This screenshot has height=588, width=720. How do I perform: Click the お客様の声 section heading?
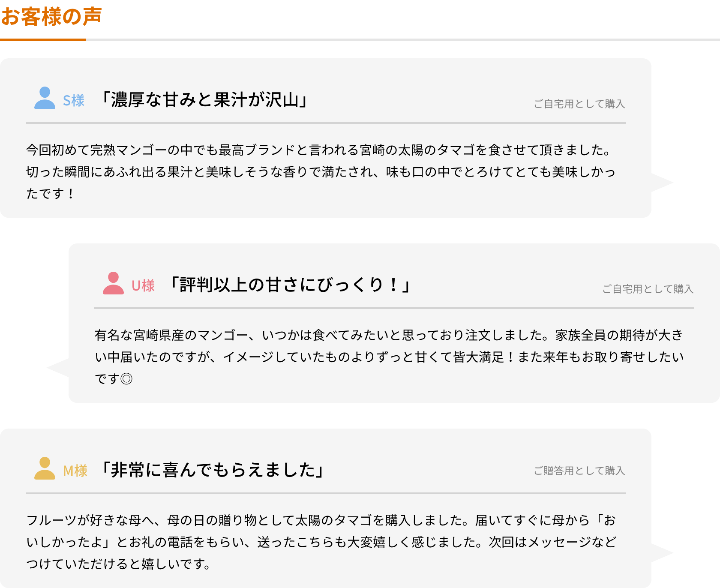[51, 17]
